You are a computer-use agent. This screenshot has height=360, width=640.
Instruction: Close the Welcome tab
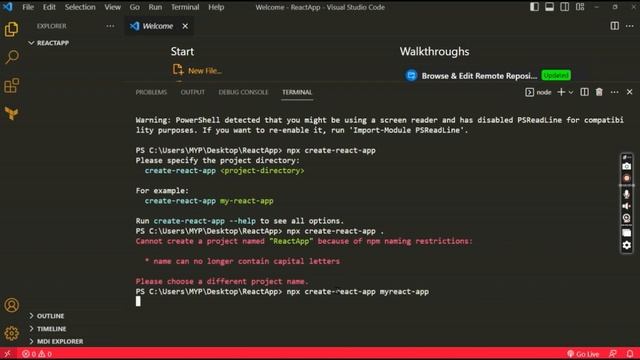[x=185, y=26]
